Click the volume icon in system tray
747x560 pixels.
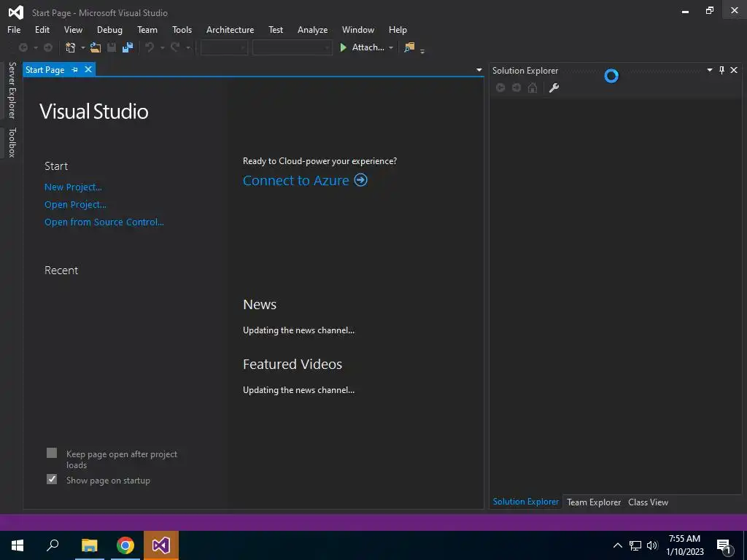tap(652, 545)
